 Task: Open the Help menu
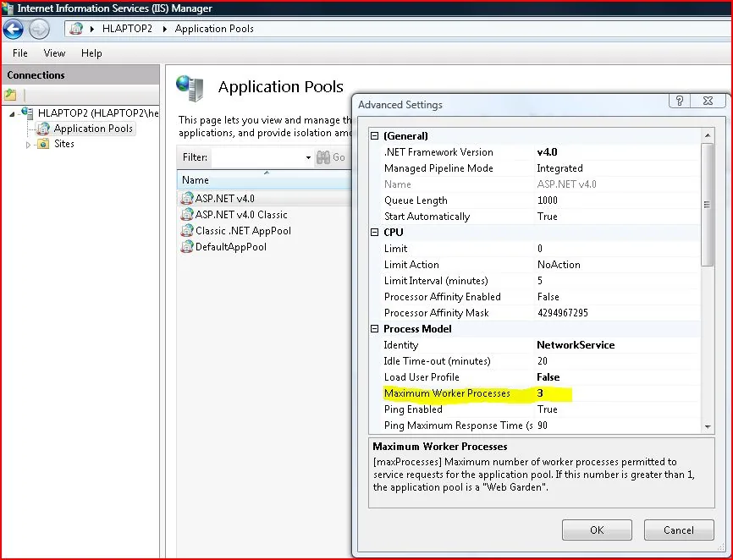91,53
